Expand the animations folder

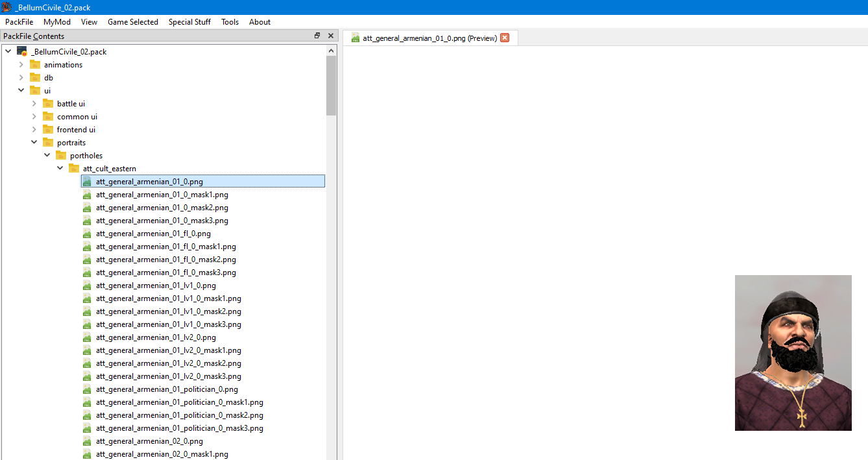[x=21, y=64]
